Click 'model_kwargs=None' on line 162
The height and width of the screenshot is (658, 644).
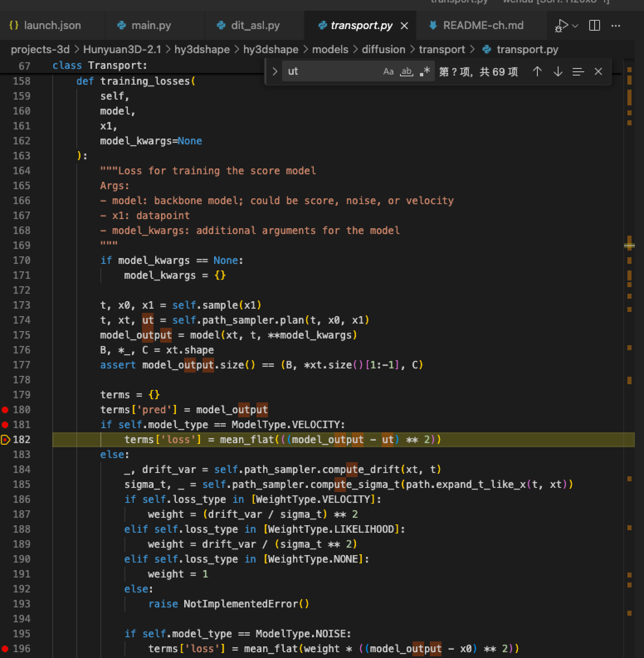pyautogui.click(x=151, y=141)
